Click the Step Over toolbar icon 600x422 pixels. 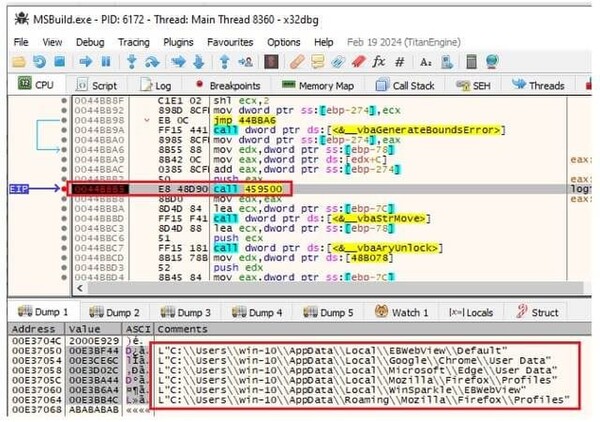click(x=152, y=62)
